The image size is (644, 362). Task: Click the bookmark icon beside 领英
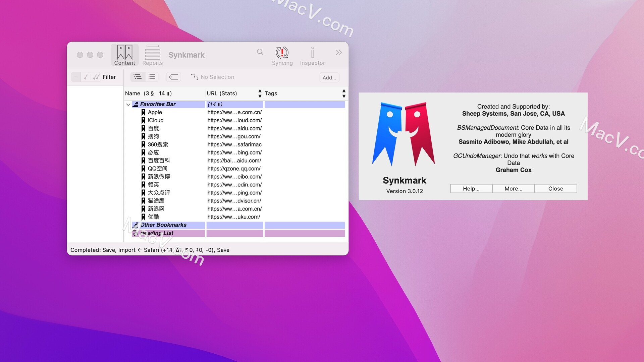pyautogui.click(x=143, y=185)
